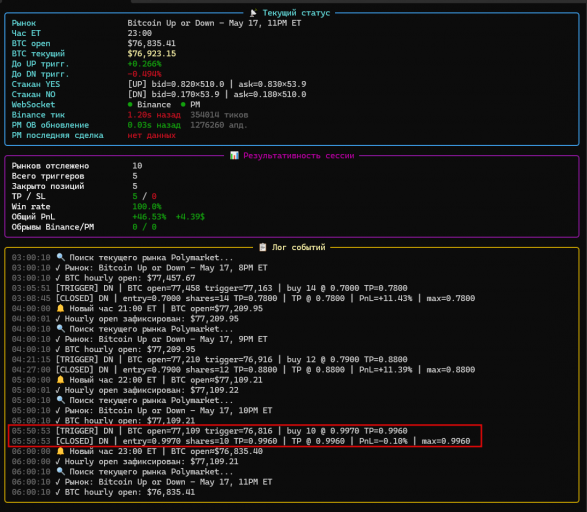Click the checkmark at 04:00:01 Hourly open line

click(58, 319)
